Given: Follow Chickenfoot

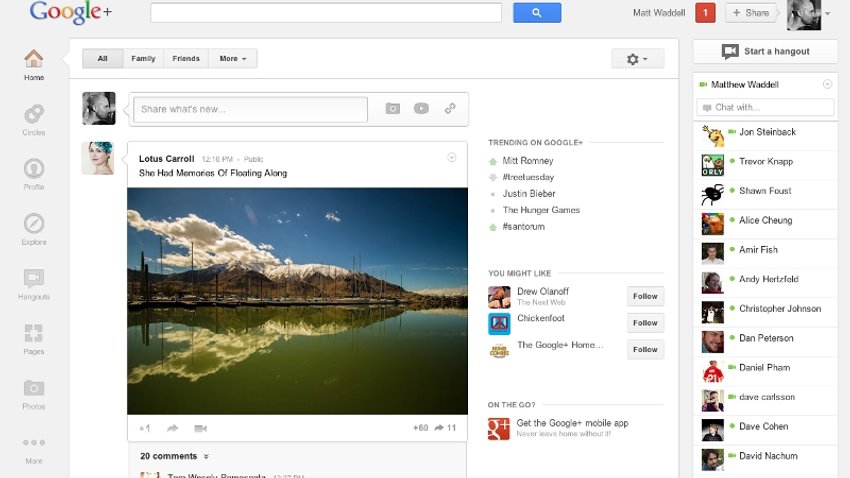Looking at the screenshot, I should [645, 323].
